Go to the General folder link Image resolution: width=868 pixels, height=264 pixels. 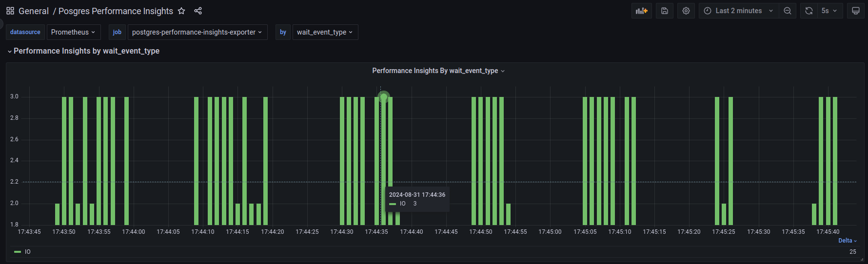pyautogui.click(x=34, y=11)
